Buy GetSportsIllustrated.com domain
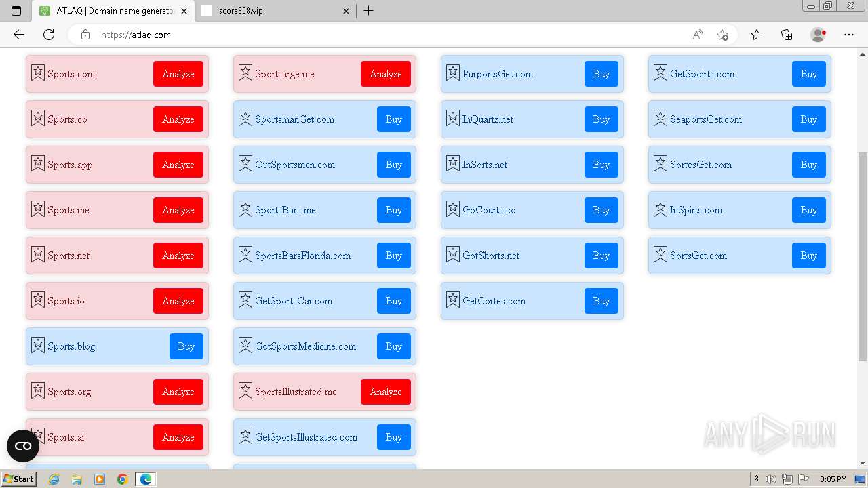 click(394, 437)
